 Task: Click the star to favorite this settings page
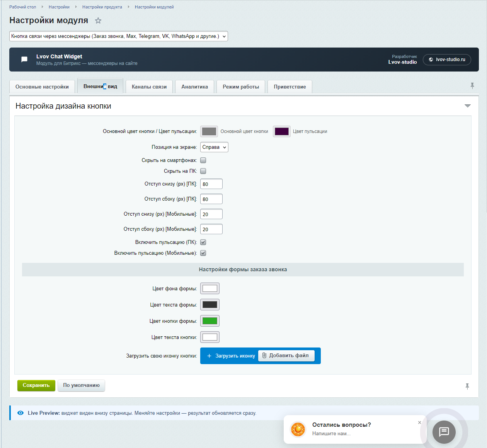(x=98, y=20)
